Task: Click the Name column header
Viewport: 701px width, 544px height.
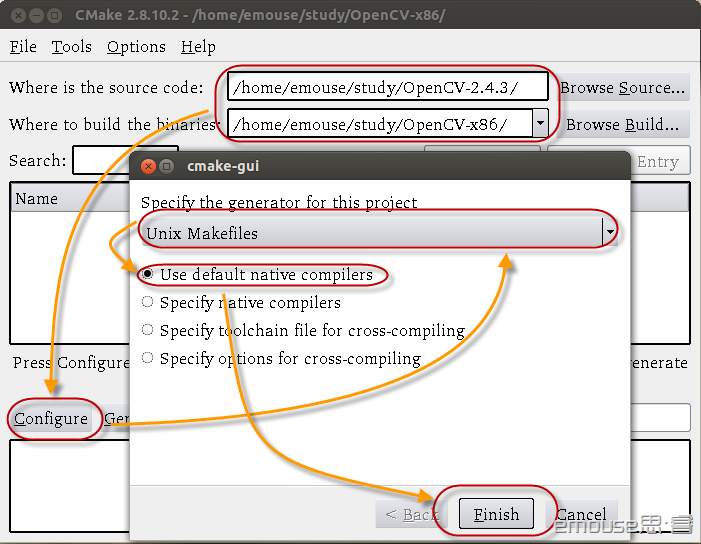Action: [71, 198]
